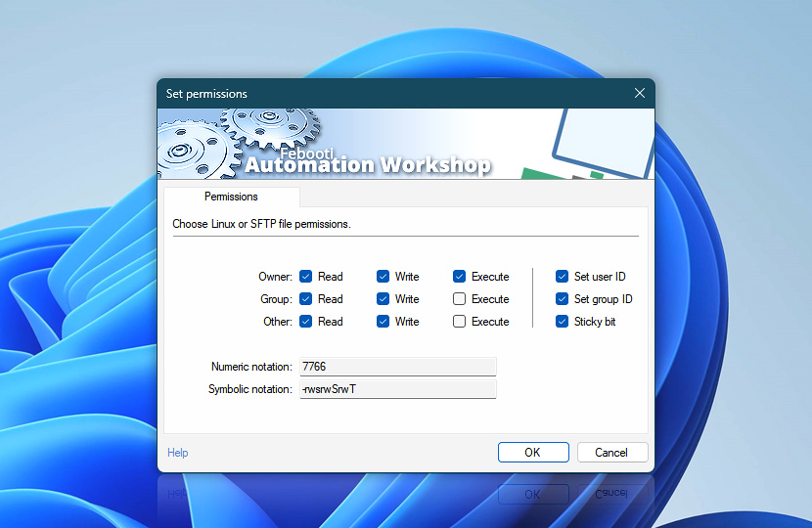Viewport: 812px width, 528px height.
Task: Click the Owner: row label
Action: (x=275, y=277)
